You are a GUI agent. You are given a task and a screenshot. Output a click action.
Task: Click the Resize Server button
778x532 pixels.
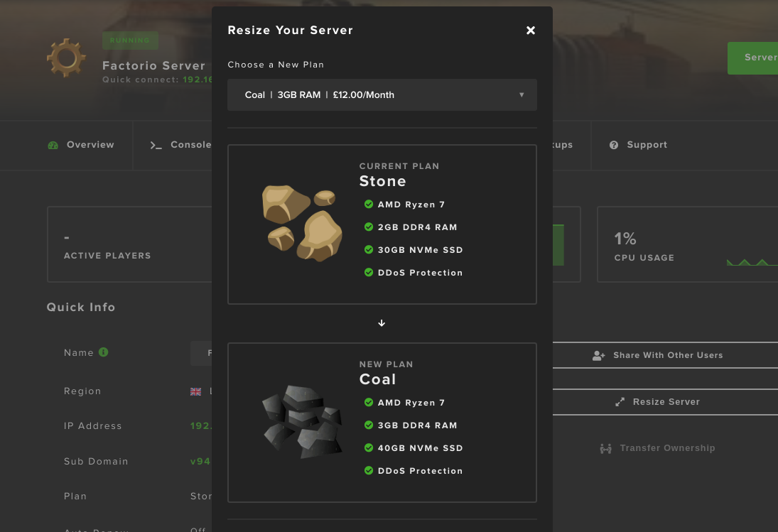click(x=665, y=401)
